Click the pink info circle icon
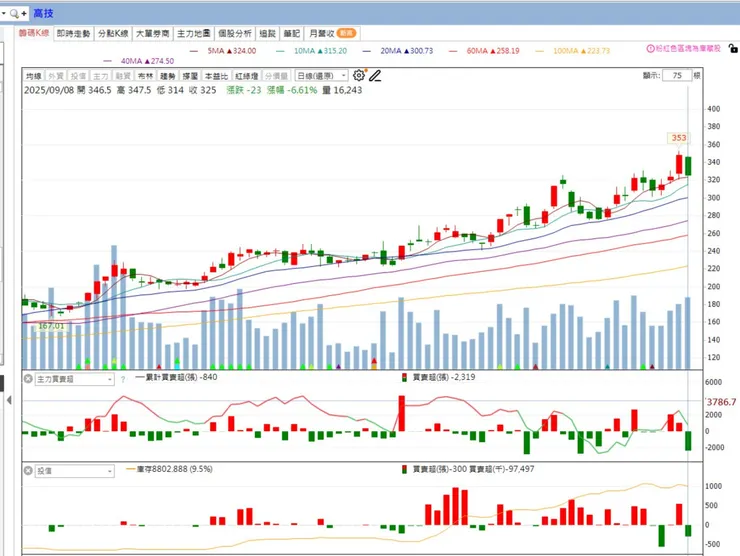 tap(650, 49)
